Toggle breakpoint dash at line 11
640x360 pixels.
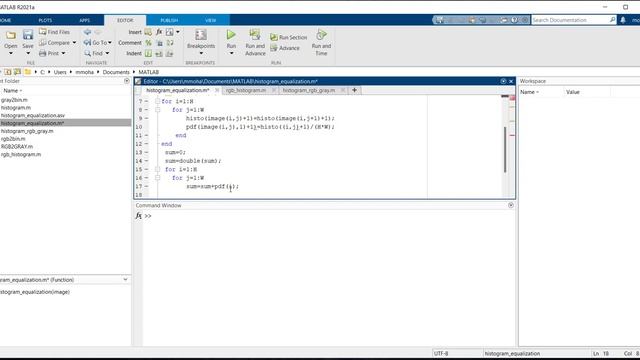click(147, 135)
